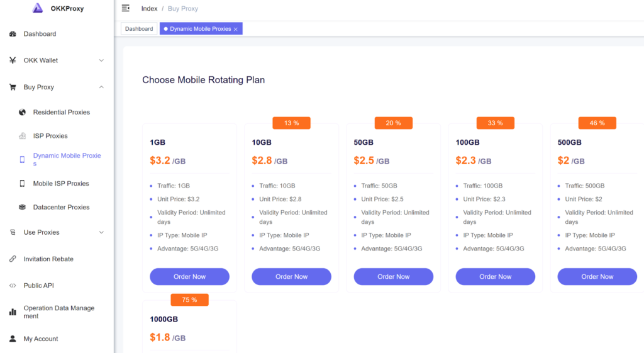Click the Invitation Rebate link icon
Screen dimensions: 644x353
coord(13,259)
